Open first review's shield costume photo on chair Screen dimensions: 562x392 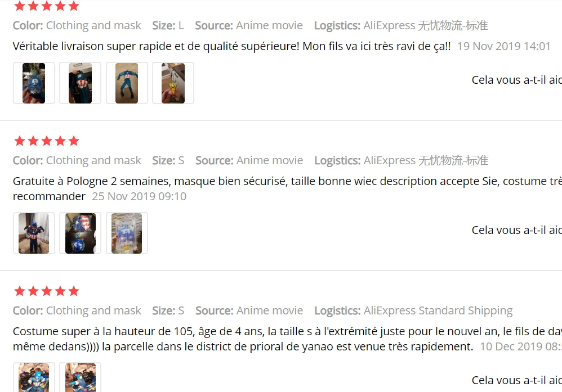pos(81,83)
